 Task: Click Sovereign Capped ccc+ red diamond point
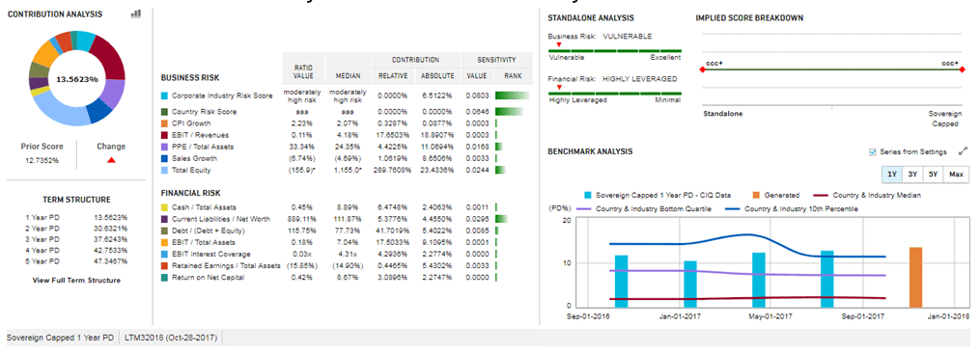pyautogui.click(x=962, y=70)
